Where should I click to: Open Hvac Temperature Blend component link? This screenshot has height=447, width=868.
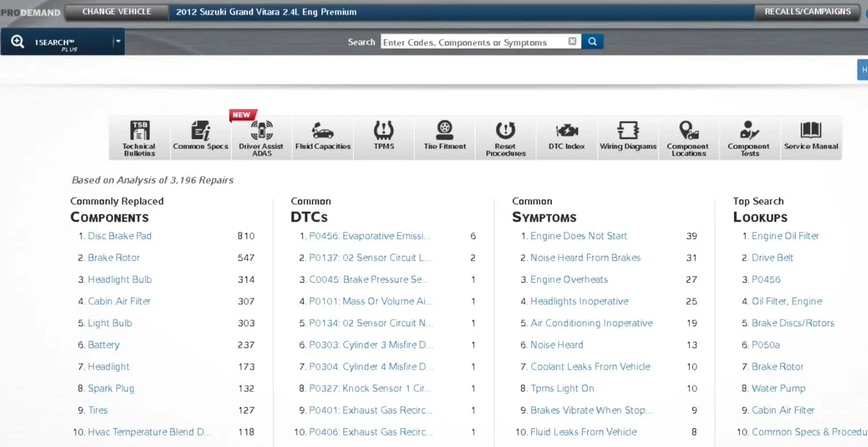coord(150,432)
